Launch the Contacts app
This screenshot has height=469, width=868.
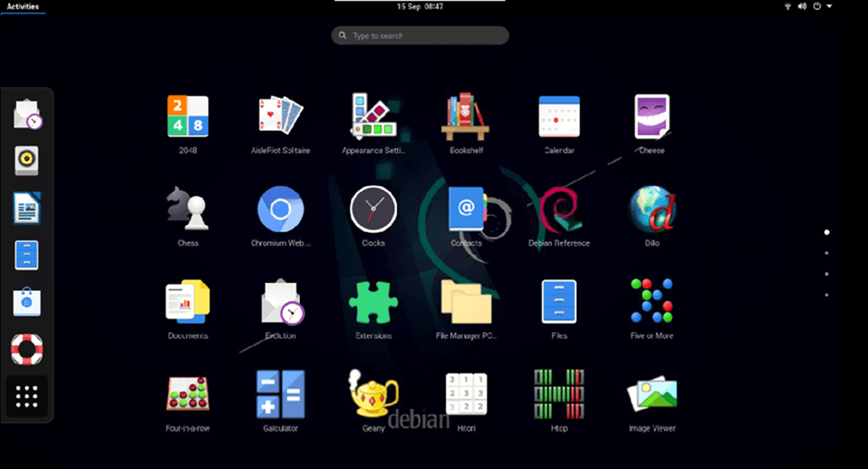[x=466, y=208]
